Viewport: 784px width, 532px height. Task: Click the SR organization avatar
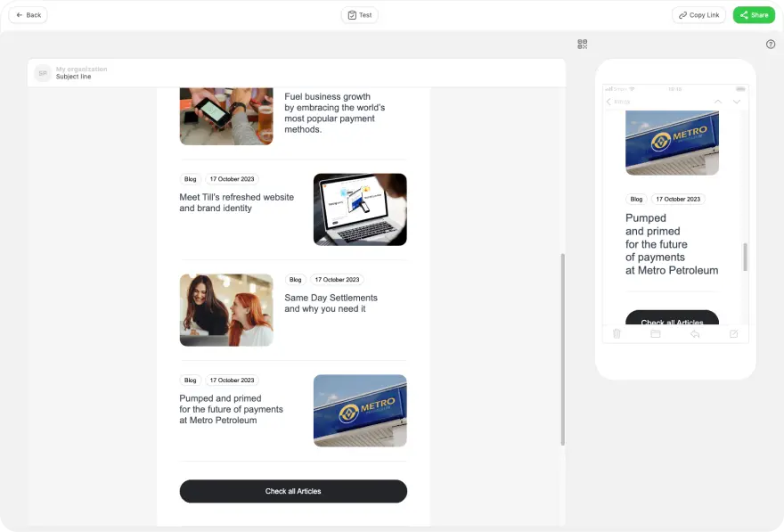43,73
